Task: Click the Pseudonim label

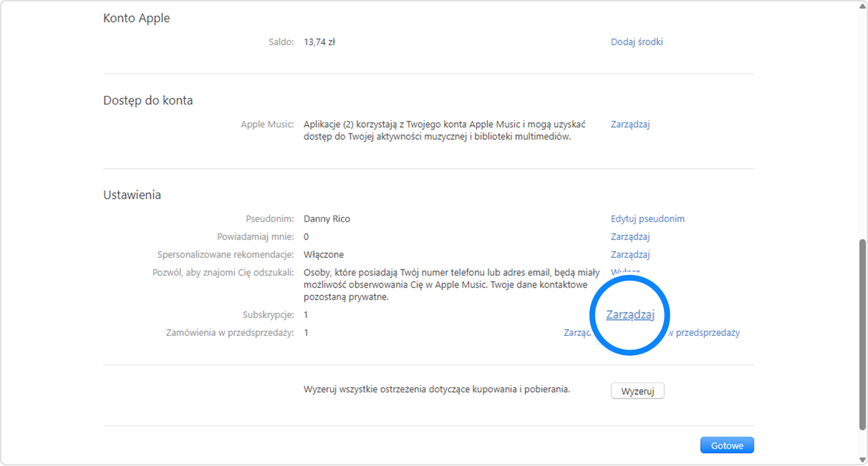Action: [x=270, y=219]
